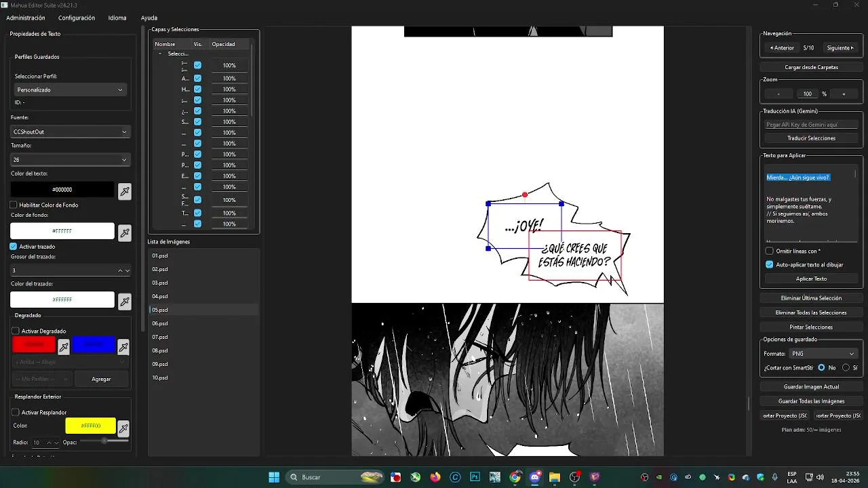The height and width of the screenshot is (488, 868).
Task: Hide the layer named T...
Action: tap(197, 213)
